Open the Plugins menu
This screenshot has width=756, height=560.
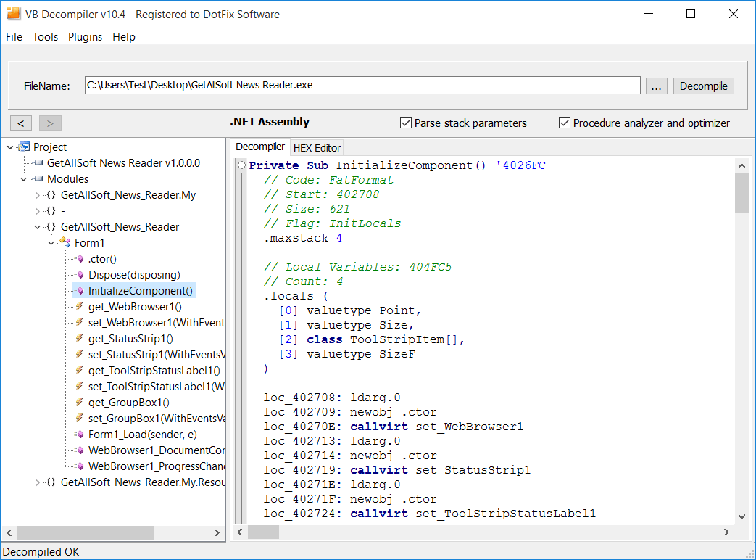(85, 37)
